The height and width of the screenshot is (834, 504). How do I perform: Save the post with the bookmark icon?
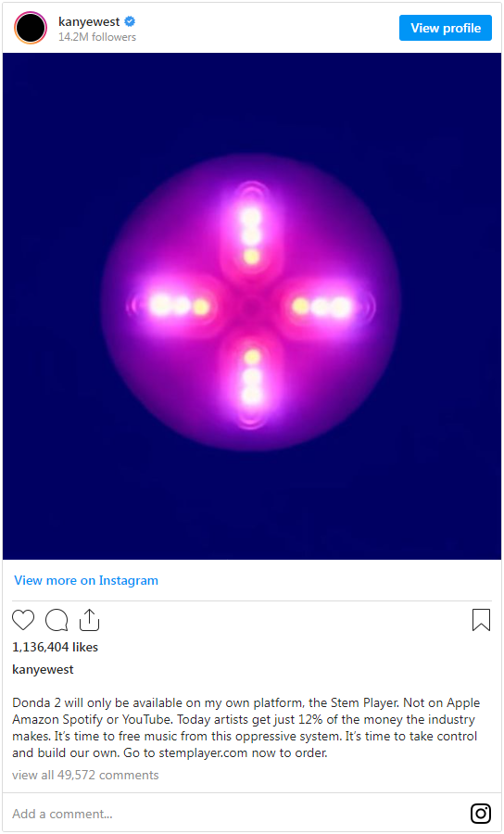pos(481,620)
